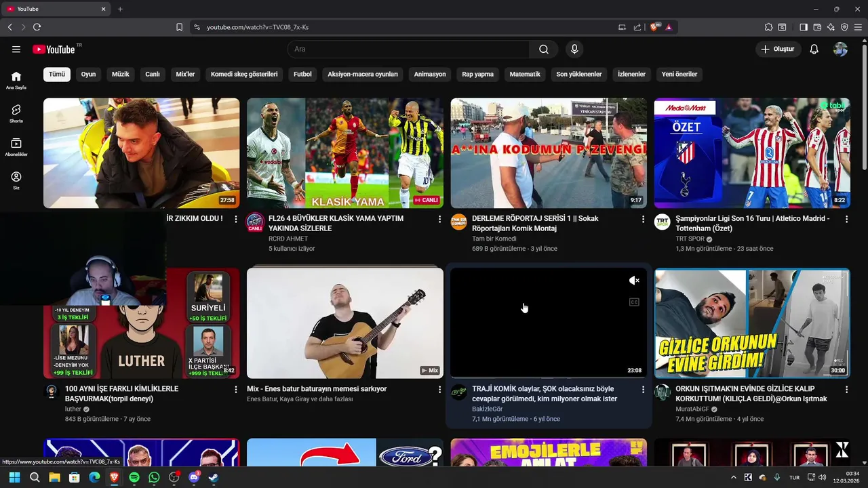Screen dimensions: 868x488
Task: Open options menu for İR ZIKKIM OLDU video
Action: click(236, 219)
